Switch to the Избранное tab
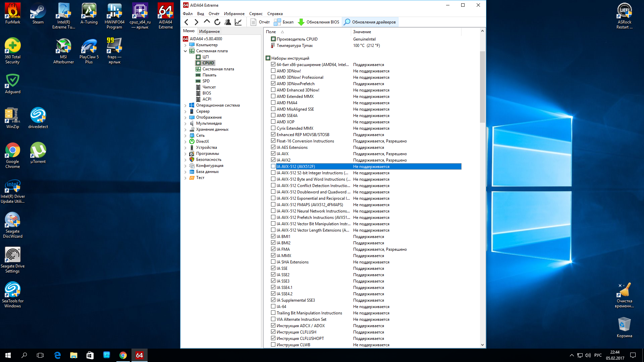 pos(209,31)
